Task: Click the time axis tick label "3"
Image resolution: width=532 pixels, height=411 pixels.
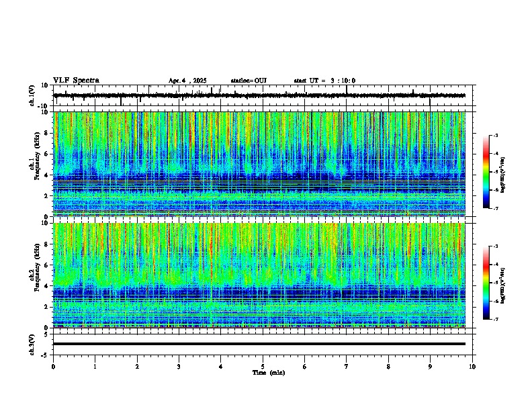Action: click(179, 367)
